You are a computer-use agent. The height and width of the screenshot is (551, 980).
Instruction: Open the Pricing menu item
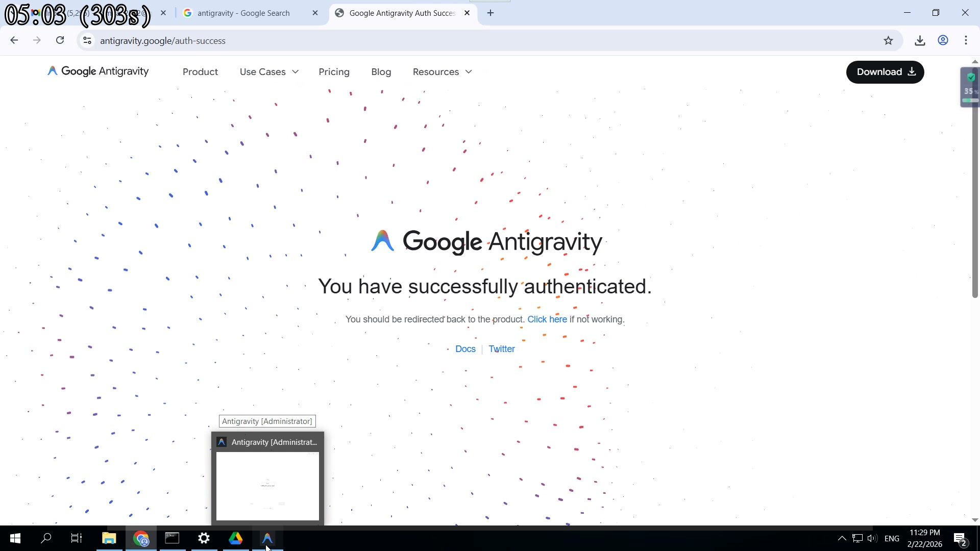(334, 72)
